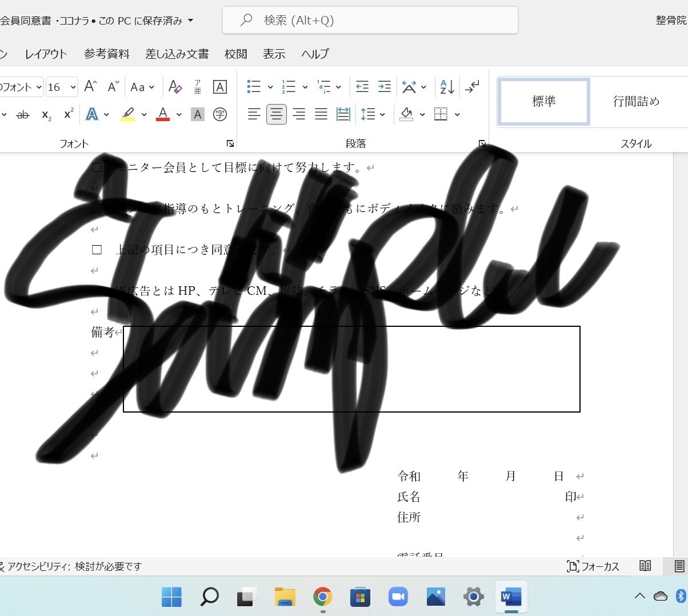Open the font name combo box
688x616 pixels.
[21, 87]
